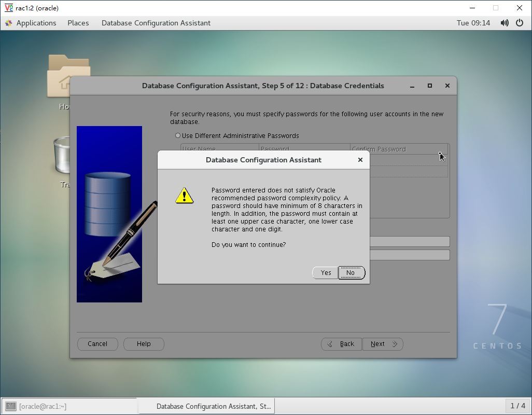Click No in the password warning dialog
Viewport: 532px width, 415px height.
pyautogui.click(x=352, y=273)
